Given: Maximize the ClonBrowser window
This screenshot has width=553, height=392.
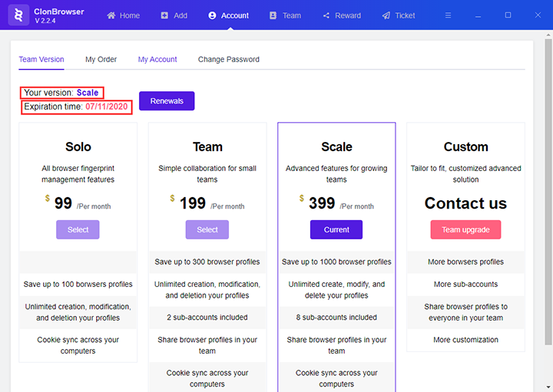Looking at the screenshot, I should 508,15.
